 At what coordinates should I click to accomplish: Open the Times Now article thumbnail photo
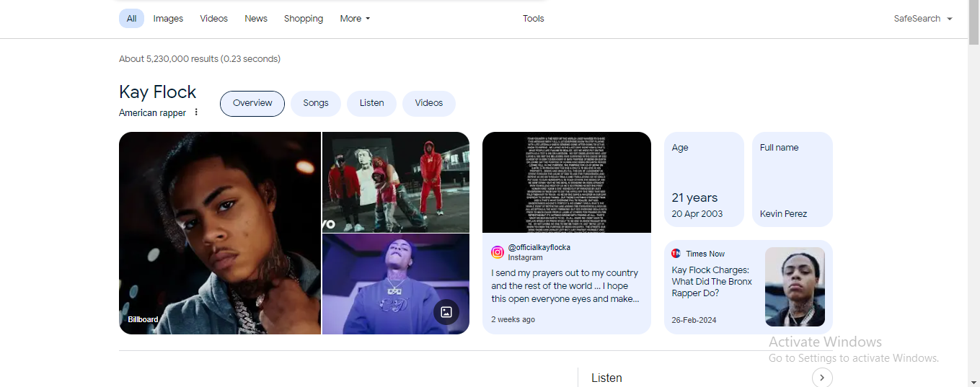(795, 287)
